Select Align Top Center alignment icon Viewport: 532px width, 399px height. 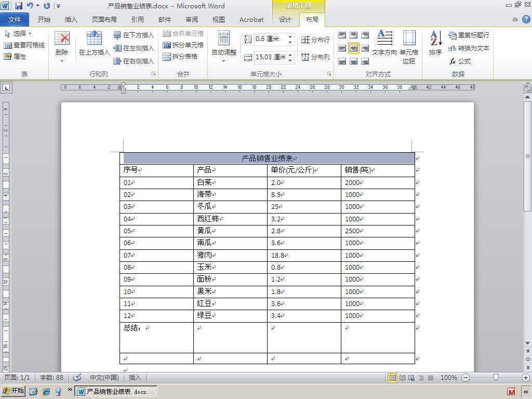[x=353, y=35]
